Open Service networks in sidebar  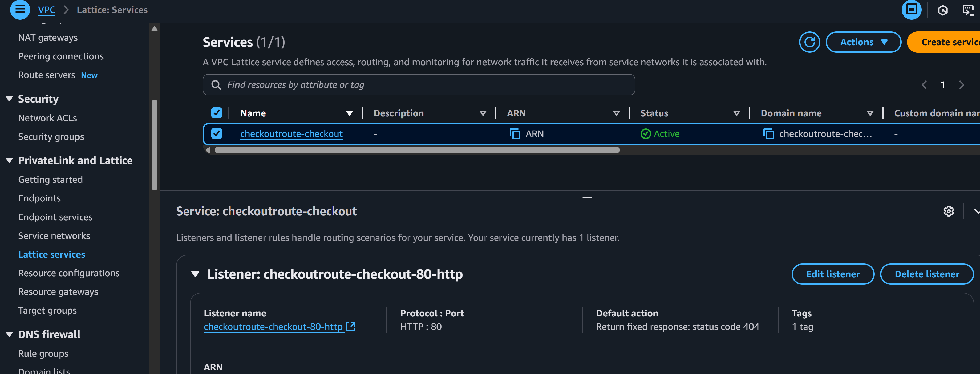tap(54, 236)
